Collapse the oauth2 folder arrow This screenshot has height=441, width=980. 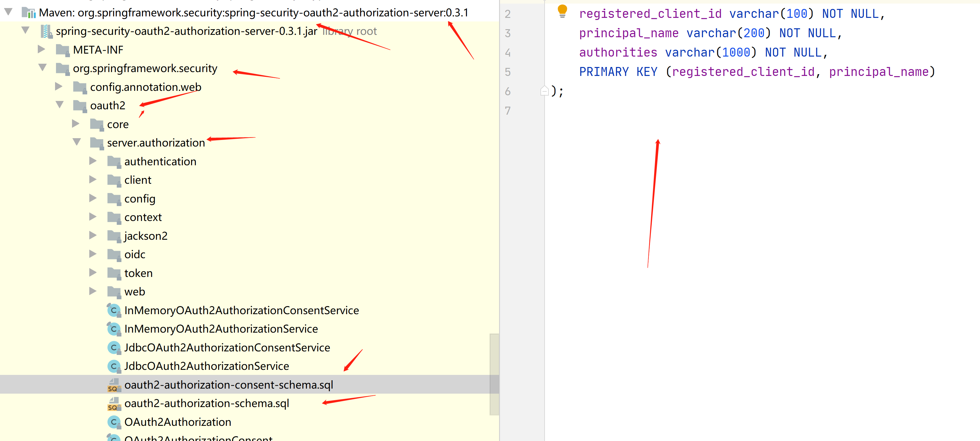coord(59,104)
